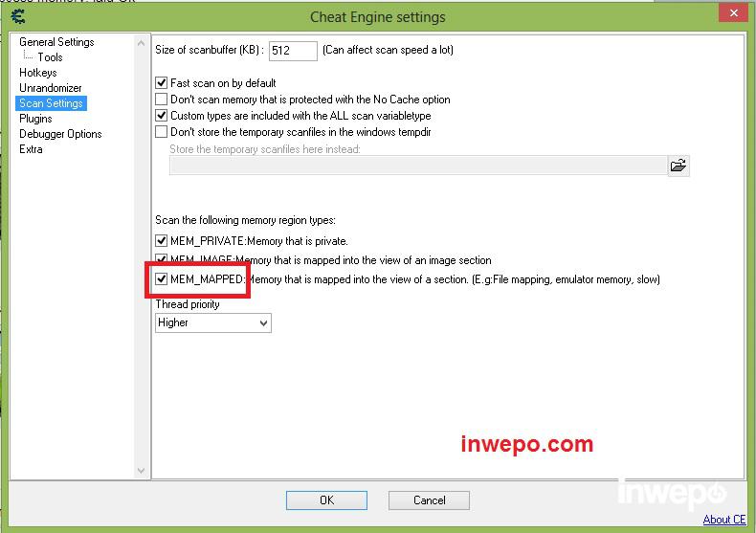
Task: Enable Don't scan No Cache protected memory
Action: 161,100
